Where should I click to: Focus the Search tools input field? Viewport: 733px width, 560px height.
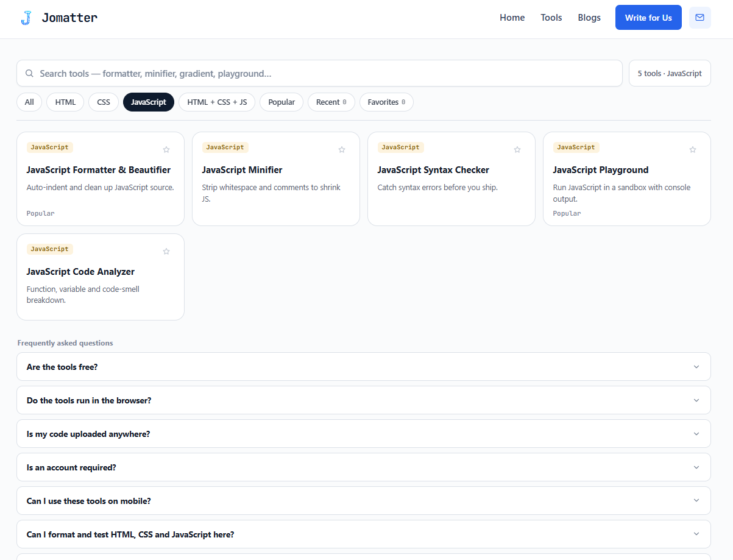click(x=319, y=73)
